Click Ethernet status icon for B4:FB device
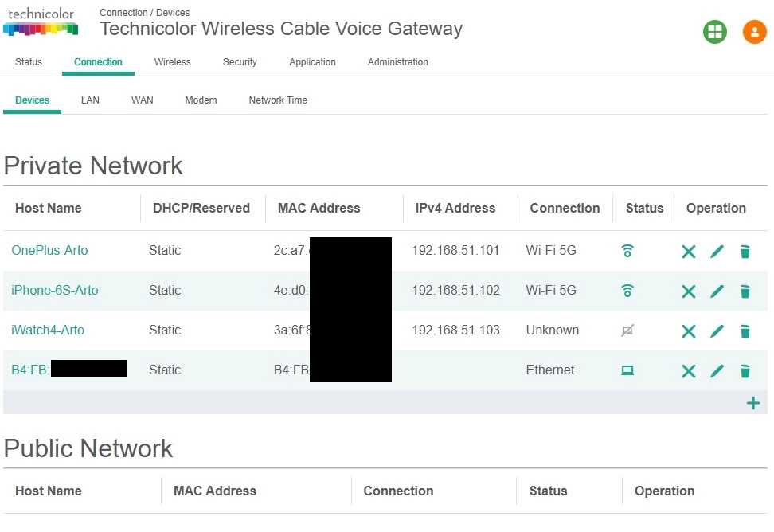 click(x=627, y=370)
